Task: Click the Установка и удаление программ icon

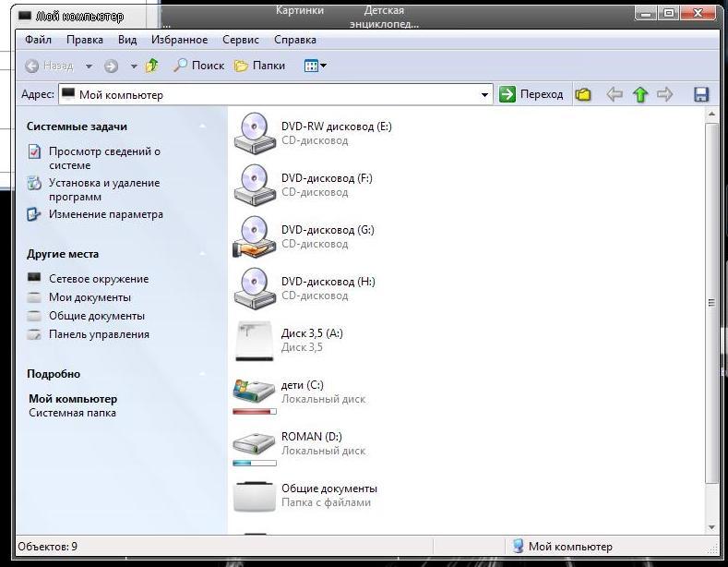Action: click(x=34, y=183)
